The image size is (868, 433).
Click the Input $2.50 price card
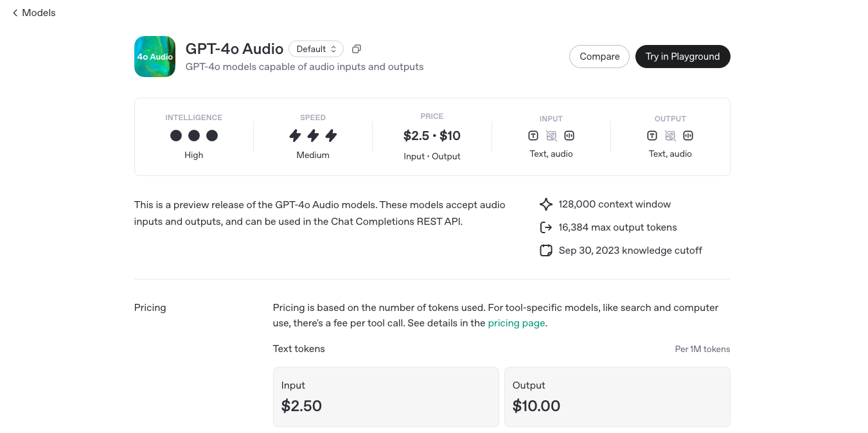[x=385, y=396]
